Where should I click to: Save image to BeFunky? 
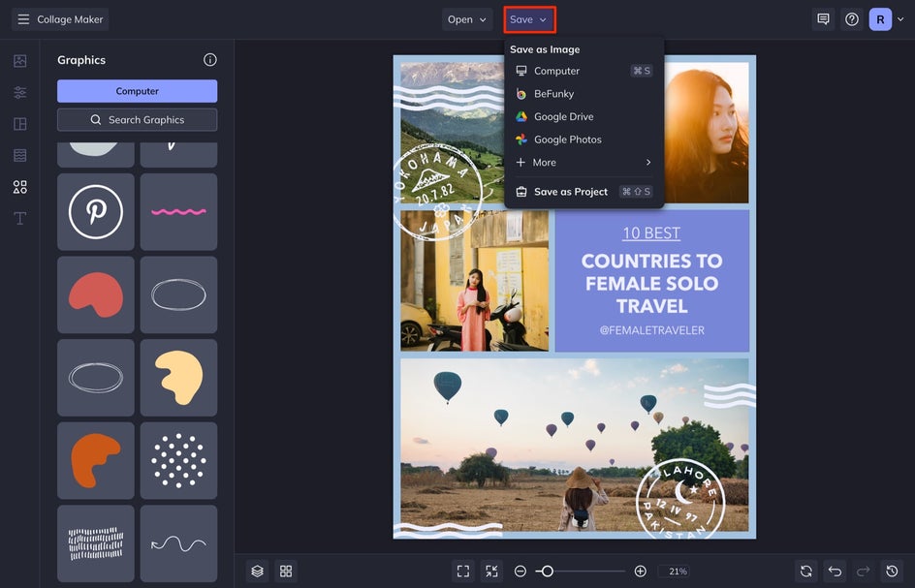click(x=584, y=93)
